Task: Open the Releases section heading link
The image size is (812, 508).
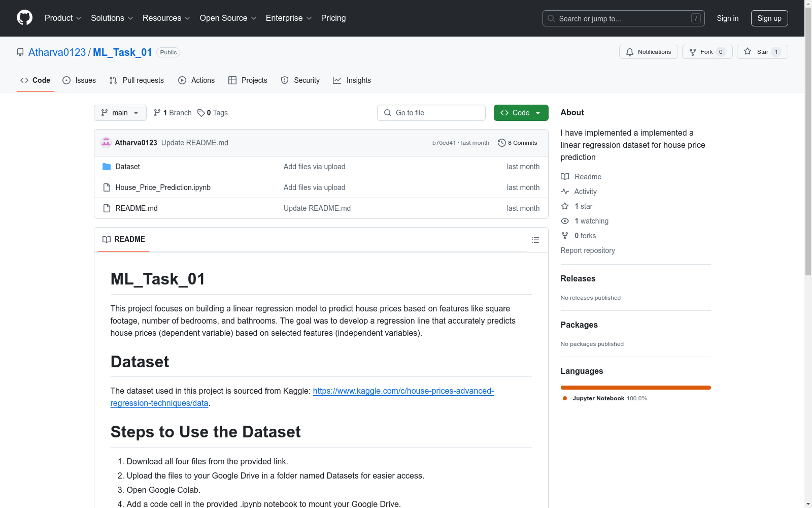Action: [578, 278]
